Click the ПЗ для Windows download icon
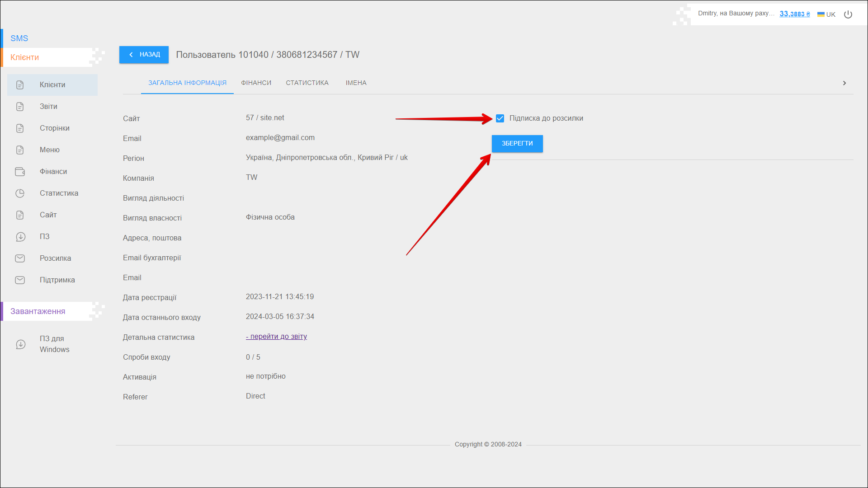868x488 pixels. click(20, 344)
